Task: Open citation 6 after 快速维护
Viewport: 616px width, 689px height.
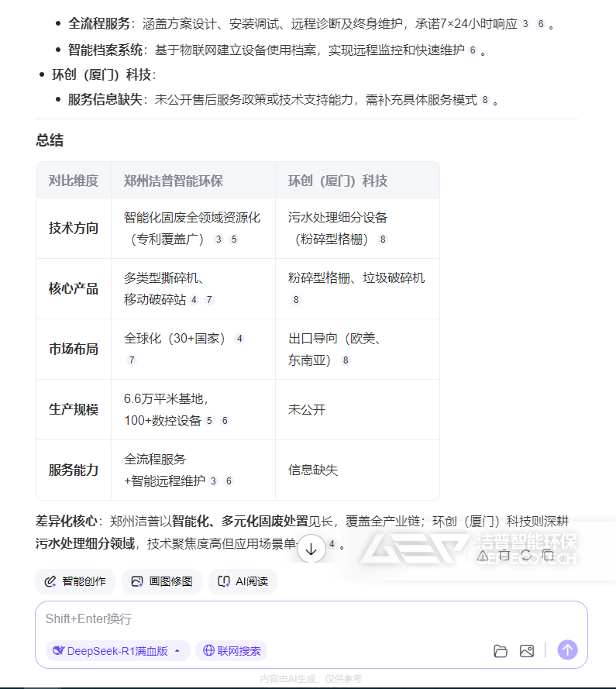Action: 473,50
